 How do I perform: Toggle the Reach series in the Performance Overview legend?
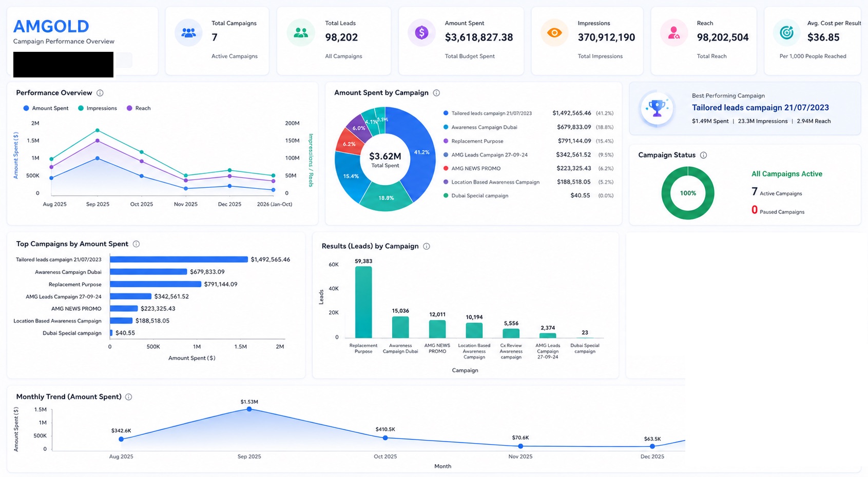(x=139, y=108)
